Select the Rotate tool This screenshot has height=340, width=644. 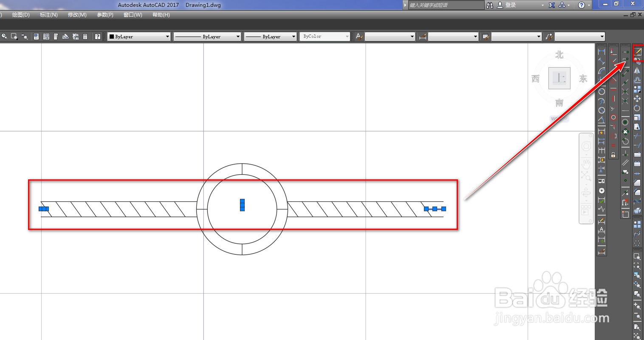pos(637,108)
